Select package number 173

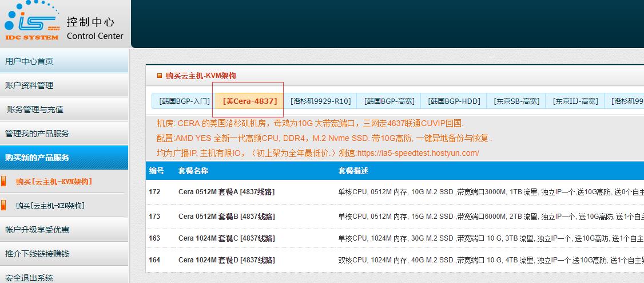pos(154,217)
